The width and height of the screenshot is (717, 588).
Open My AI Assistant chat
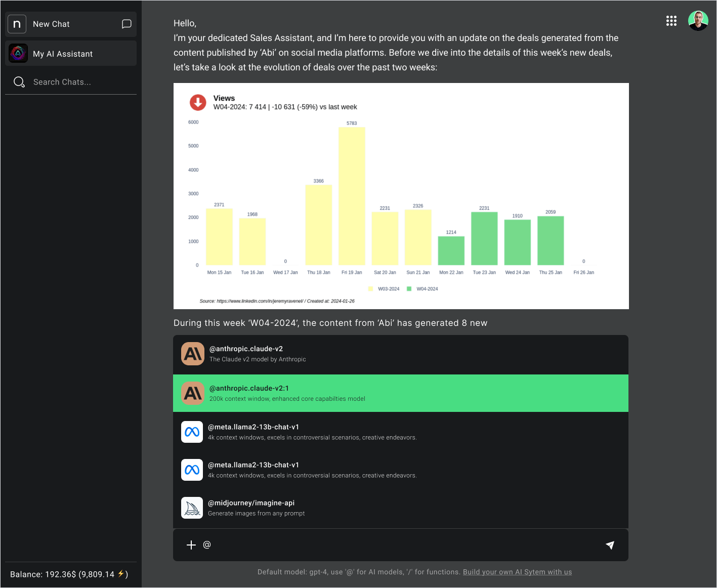71,53
